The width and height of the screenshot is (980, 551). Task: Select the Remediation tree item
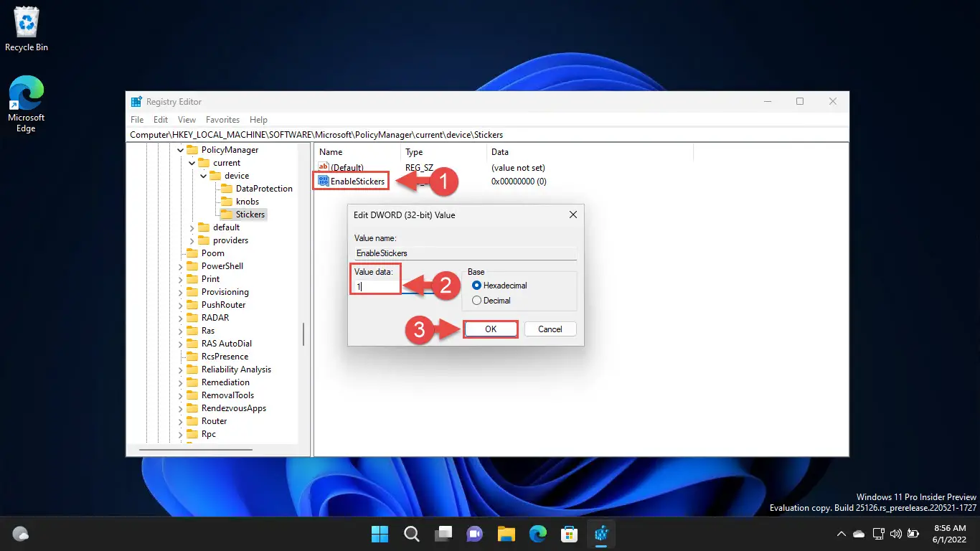[x=225, y=382]
